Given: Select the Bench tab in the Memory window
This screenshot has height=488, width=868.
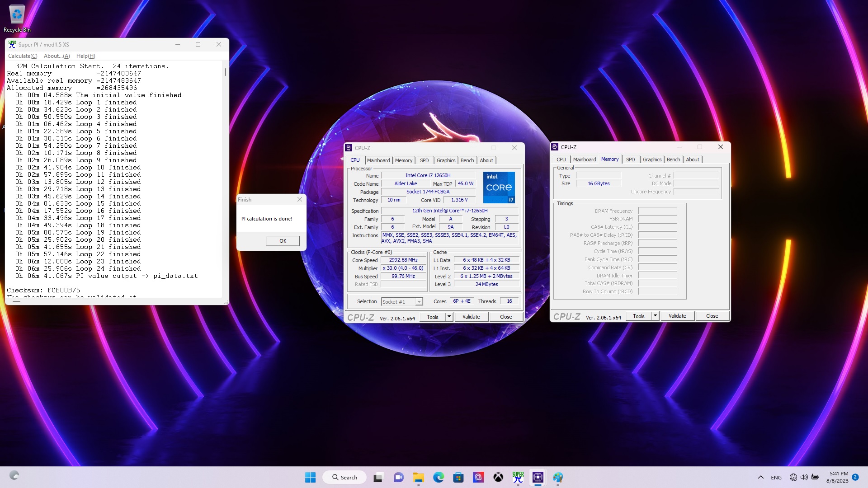Looking at the screenshot, I should coord(674,160).
